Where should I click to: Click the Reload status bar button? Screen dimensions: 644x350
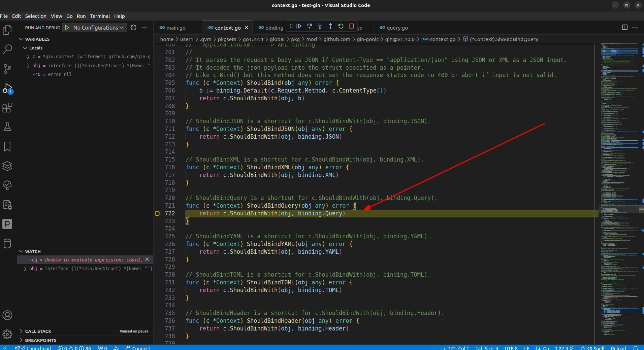coord(618,348)
